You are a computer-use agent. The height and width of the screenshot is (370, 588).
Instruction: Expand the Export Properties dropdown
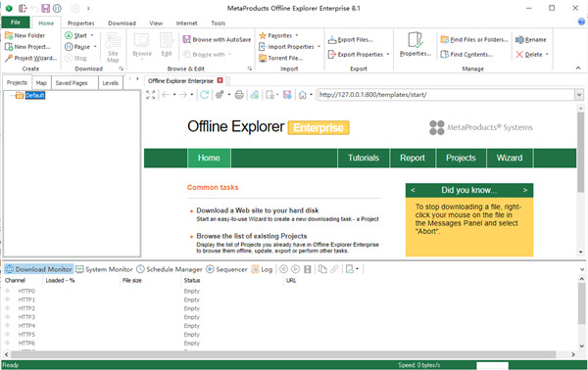click(x=388, y=54)
